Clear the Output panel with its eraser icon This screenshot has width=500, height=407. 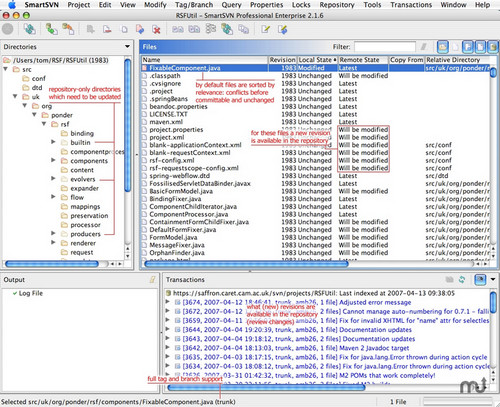tap(153, 279)
